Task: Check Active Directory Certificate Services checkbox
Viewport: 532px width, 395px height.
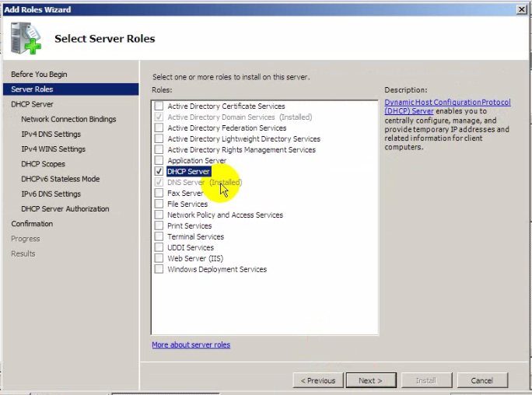Action: point(159,106)
